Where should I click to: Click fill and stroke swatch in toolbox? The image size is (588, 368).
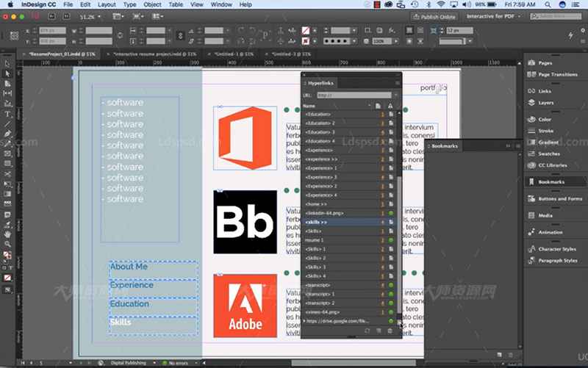(x=7, y=255)
